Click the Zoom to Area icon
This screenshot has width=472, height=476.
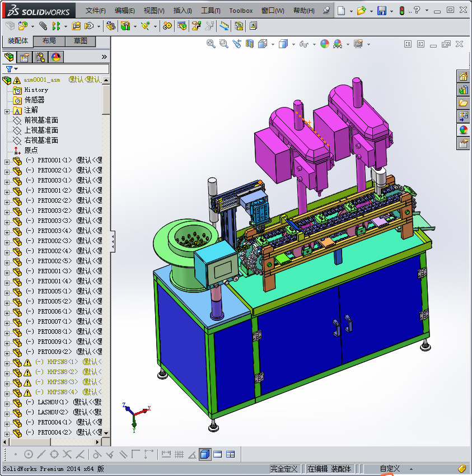(224, 44)
